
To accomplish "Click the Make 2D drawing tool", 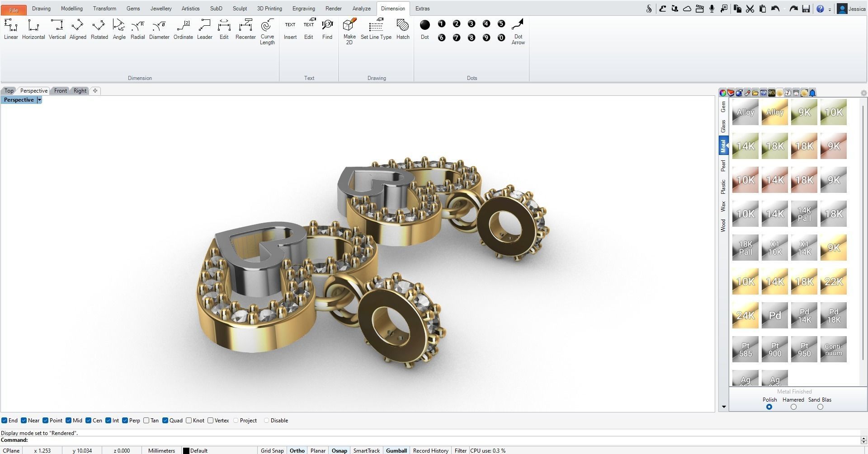I will (x=349, y=32).
